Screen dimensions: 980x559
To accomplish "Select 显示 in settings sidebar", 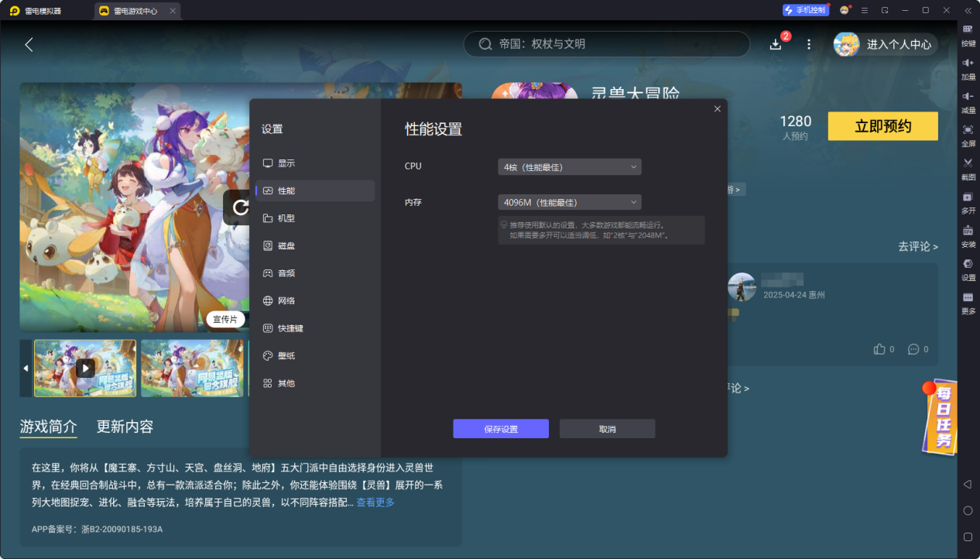I will tap(315, 163).
